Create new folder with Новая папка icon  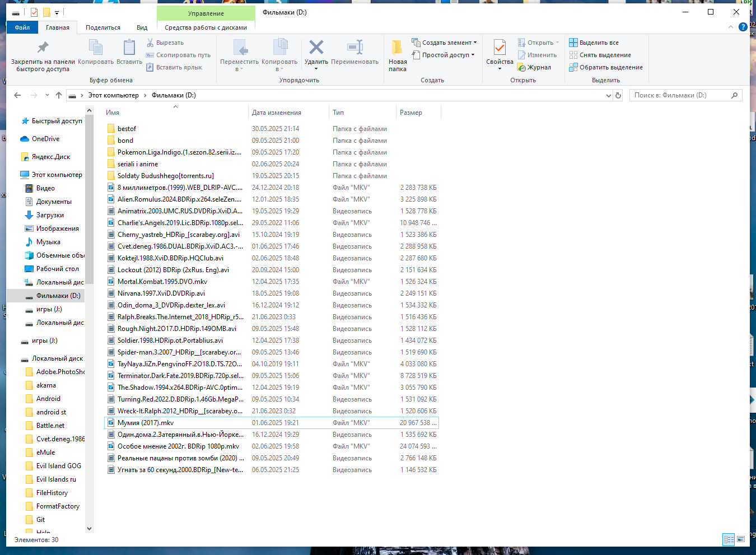pos(398,49)
